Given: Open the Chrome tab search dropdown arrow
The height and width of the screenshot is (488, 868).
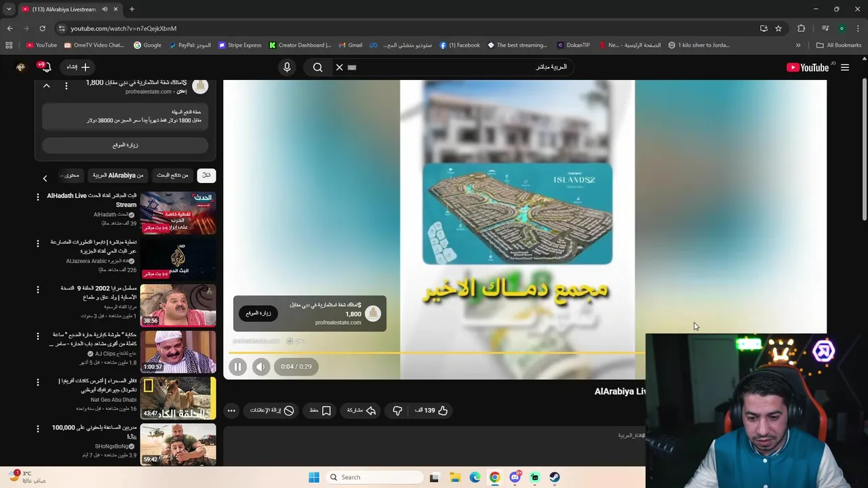Looking at the screenshot, I should tap(9, 9).
